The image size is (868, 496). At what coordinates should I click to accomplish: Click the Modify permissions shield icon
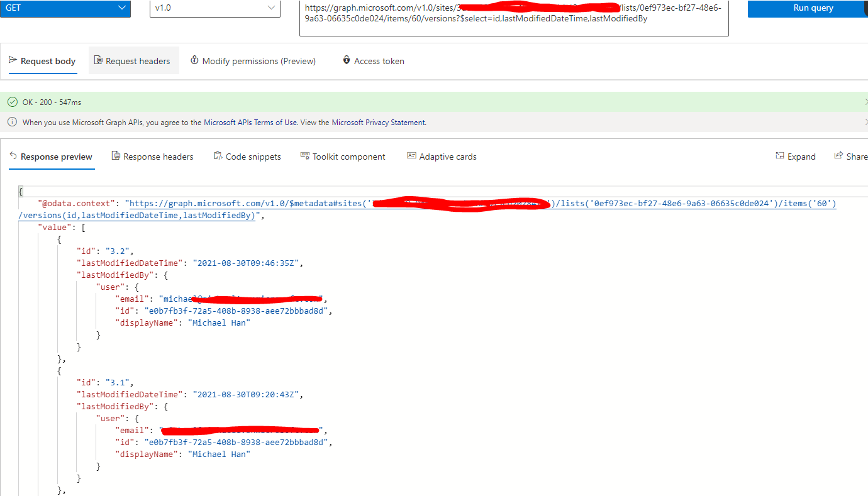pos(194,60)
